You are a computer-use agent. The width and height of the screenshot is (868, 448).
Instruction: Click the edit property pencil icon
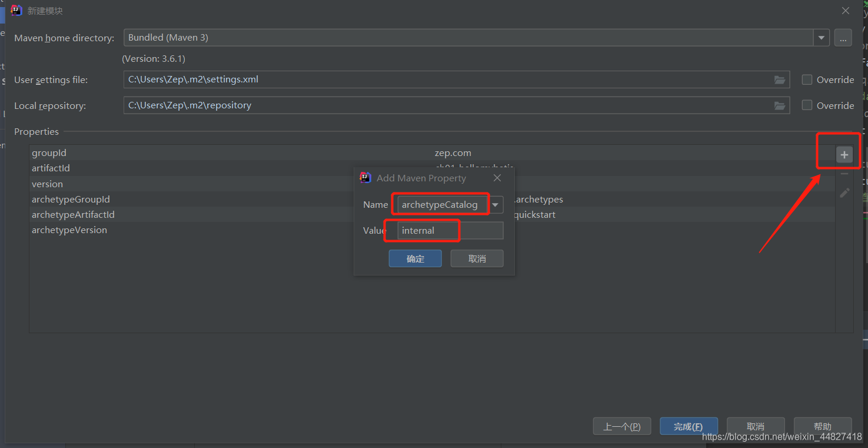[x=844, y=193]
